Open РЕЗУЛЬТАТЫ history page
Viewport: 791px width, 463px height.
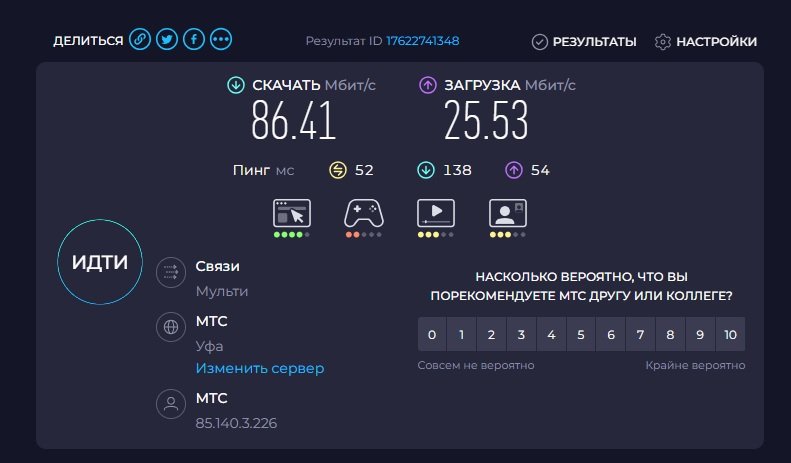[584, 42]
